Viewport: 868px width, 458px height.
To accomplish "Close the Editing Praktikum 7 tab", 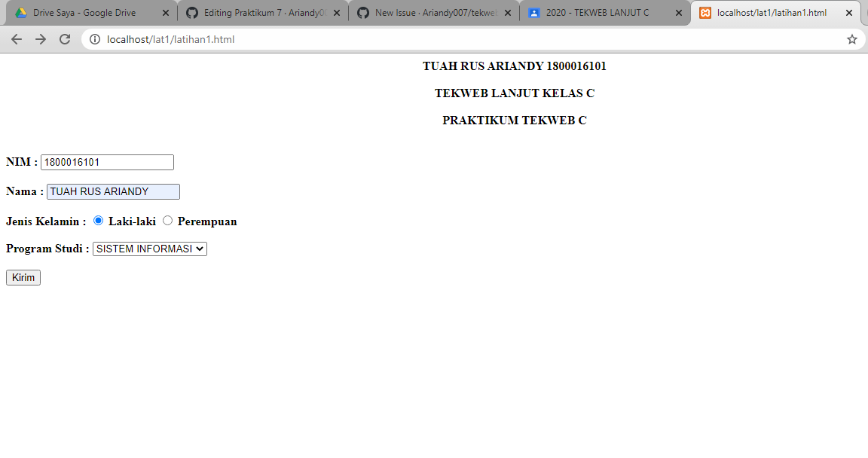I will click(x=337, y=13).
